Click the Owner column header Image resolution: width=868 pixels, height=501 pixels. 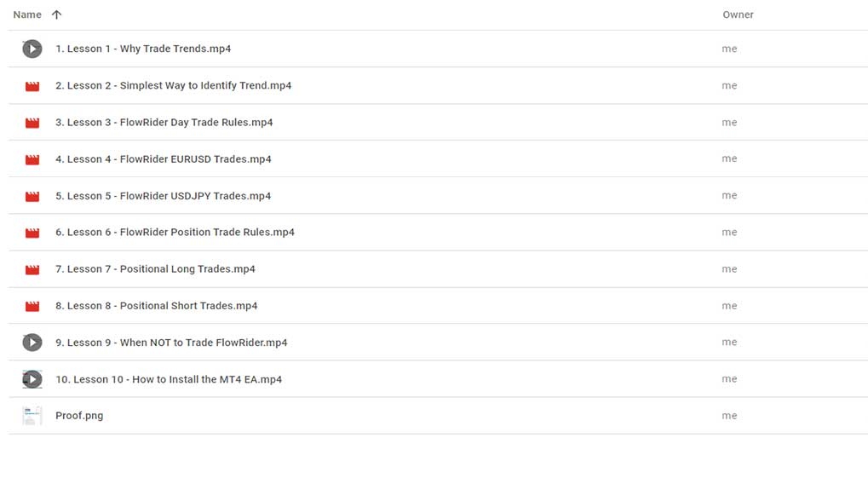(738, 14)
